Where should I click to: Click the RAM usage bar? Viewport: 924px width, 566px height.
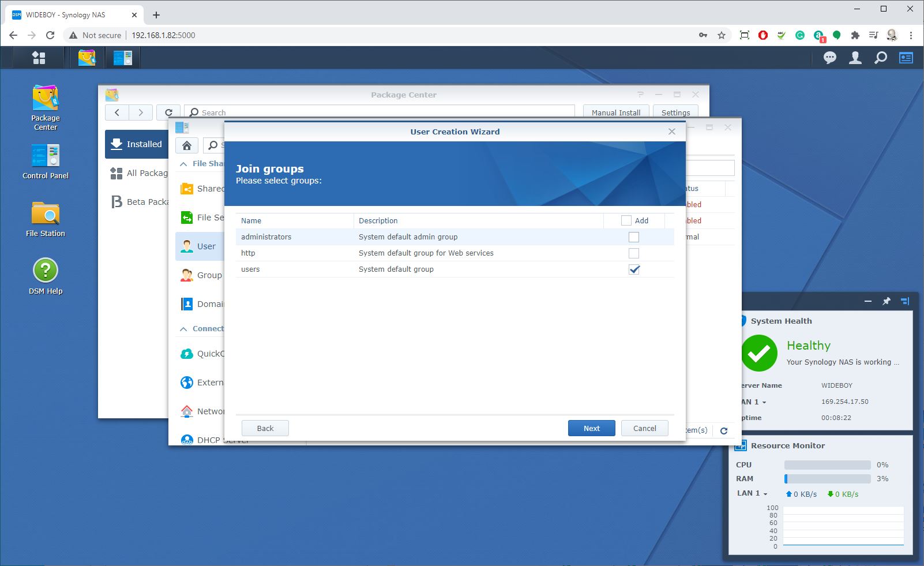[x=827, y=479]
